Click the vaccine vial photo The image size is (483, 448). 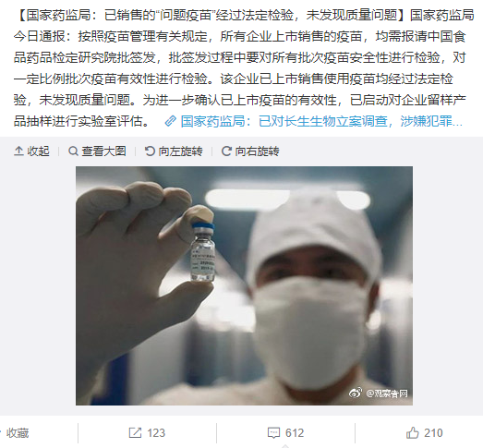(x=244, y=285)
